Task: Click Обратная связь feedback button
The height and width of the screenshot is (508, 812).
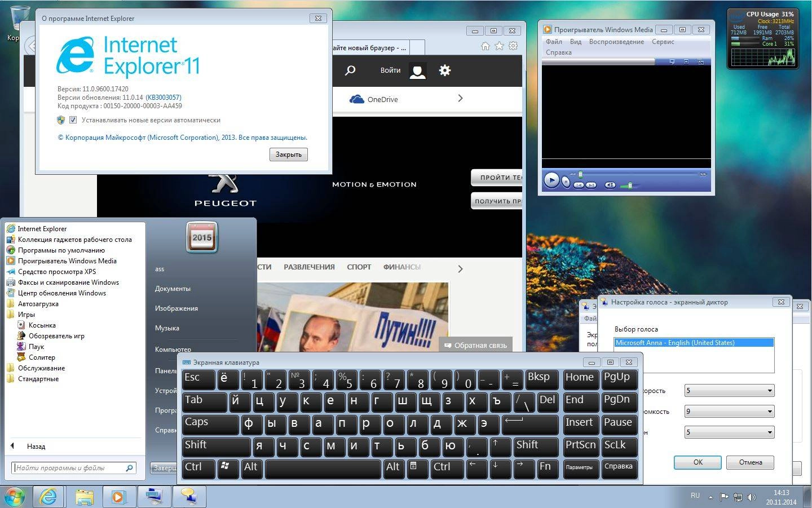Action: pyautogui.click(x=476, y=345)
